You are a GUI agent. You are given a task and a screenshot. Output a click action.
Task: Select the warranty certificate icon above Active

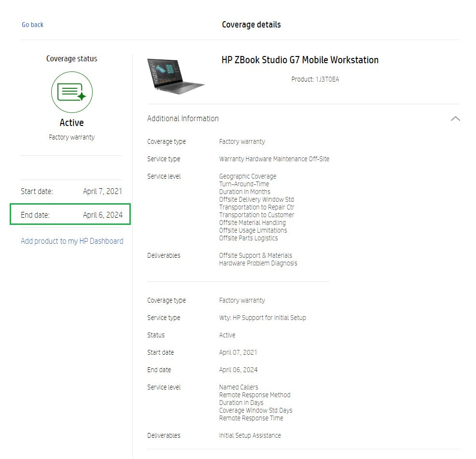[71, 92]
